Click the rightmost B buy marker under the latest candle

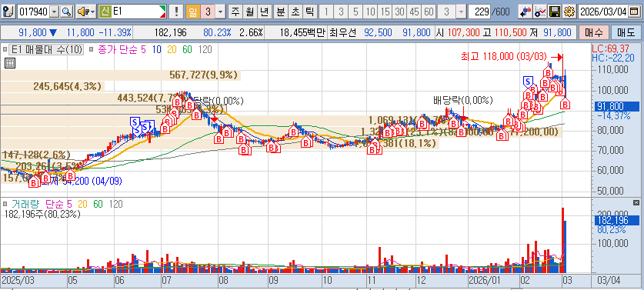(565, 104)
